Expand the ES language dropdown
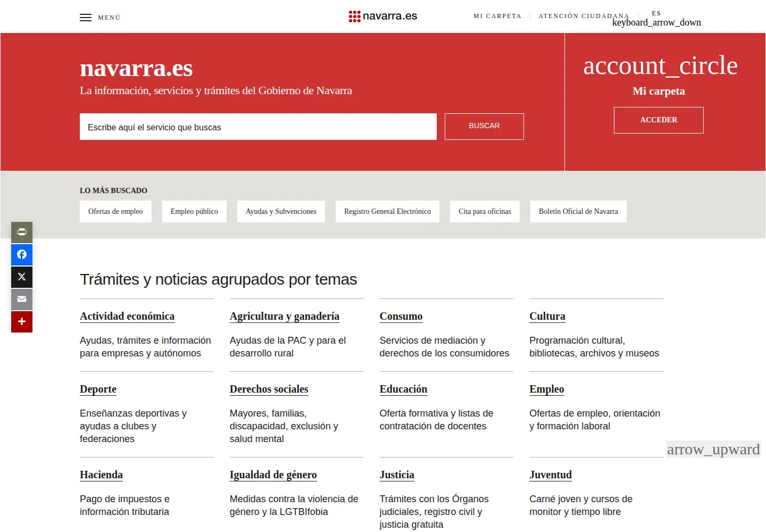 point(656,18)
